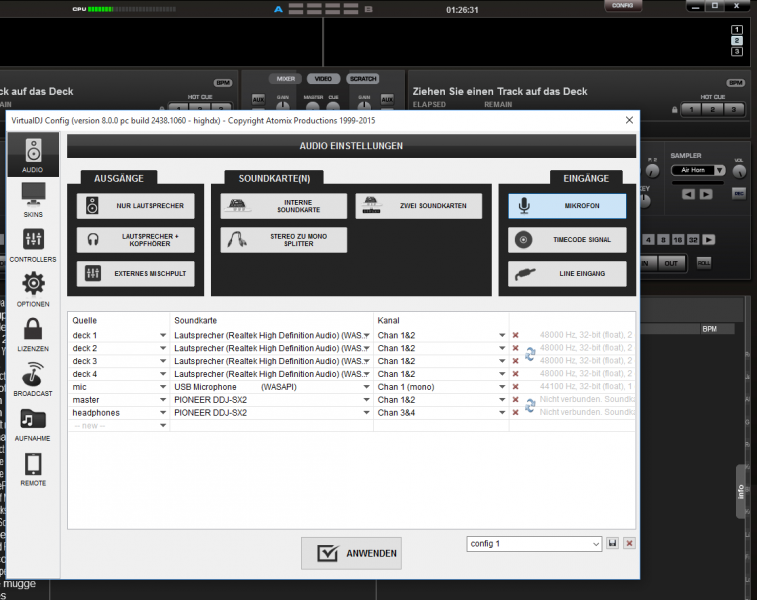Image resolution: width=757 pixels, height=600 pixels.
Task: Remove the master audio row
Action: (x=516, y=400)
